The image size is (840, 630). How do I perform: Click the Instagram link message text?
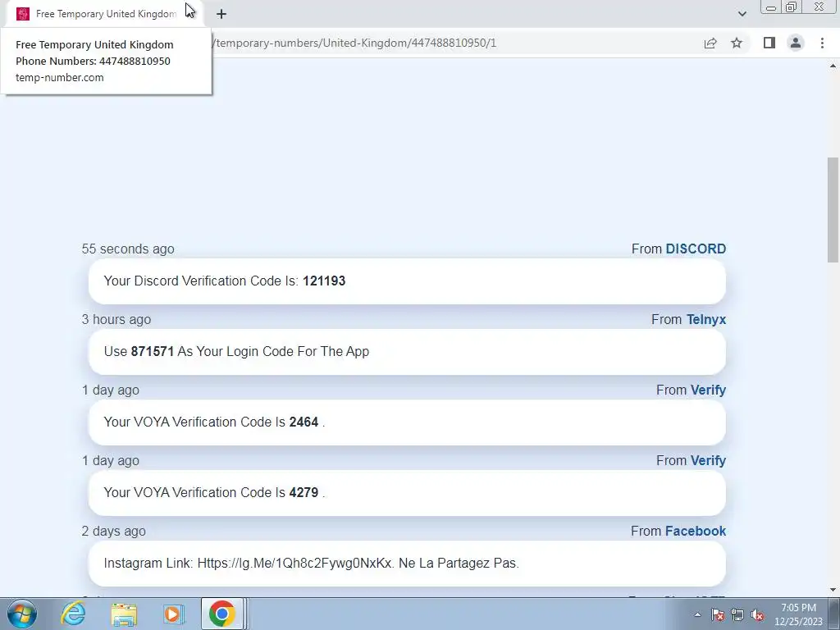(311, 564)
